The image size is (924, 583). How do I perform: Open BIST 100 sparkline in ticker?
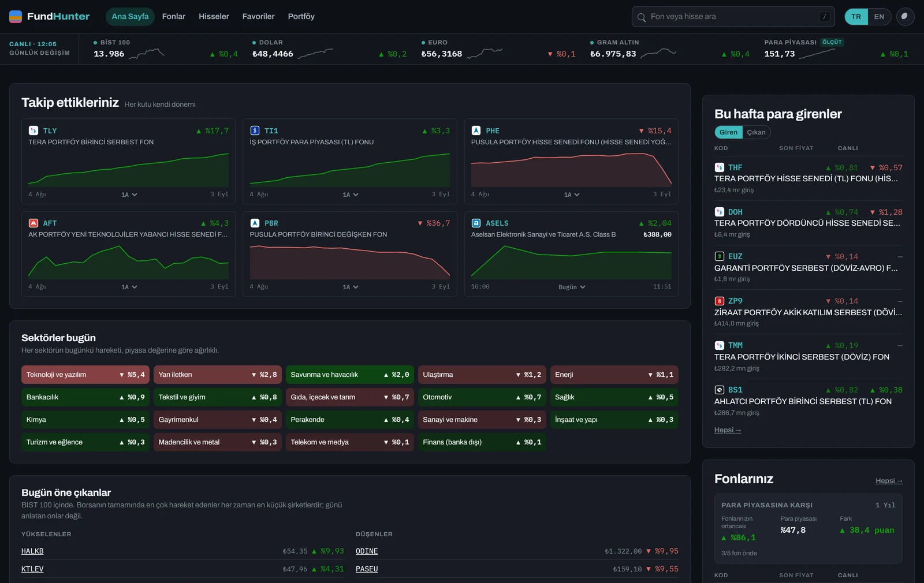click(x=147, y=54)
